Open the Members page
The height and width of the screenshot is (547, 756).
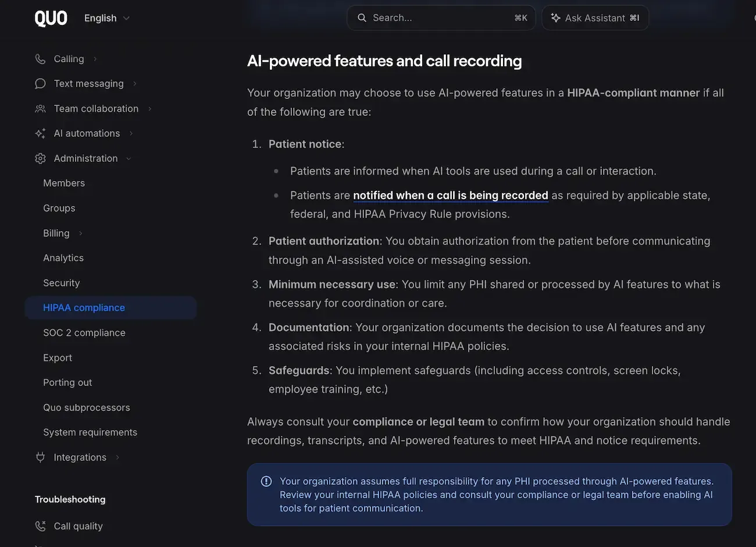64,183
